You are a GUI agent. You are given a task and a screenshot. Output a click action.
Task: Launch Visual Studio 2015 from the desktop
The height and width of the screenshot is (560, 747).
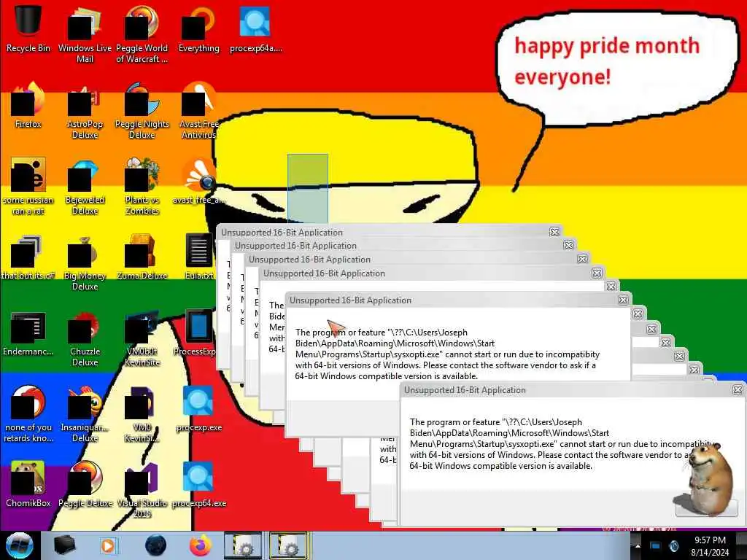142,491
